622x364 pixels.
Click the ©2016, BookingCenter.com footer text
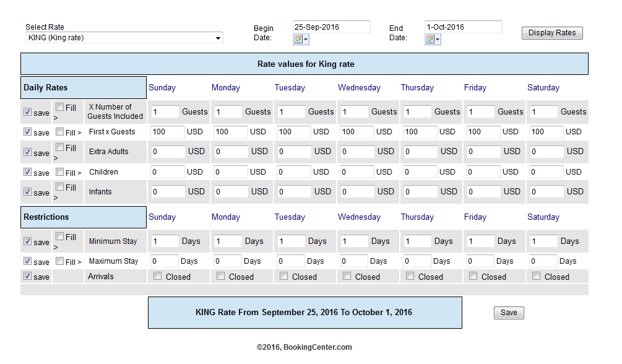pyautogui.click(x=305, y=347)
